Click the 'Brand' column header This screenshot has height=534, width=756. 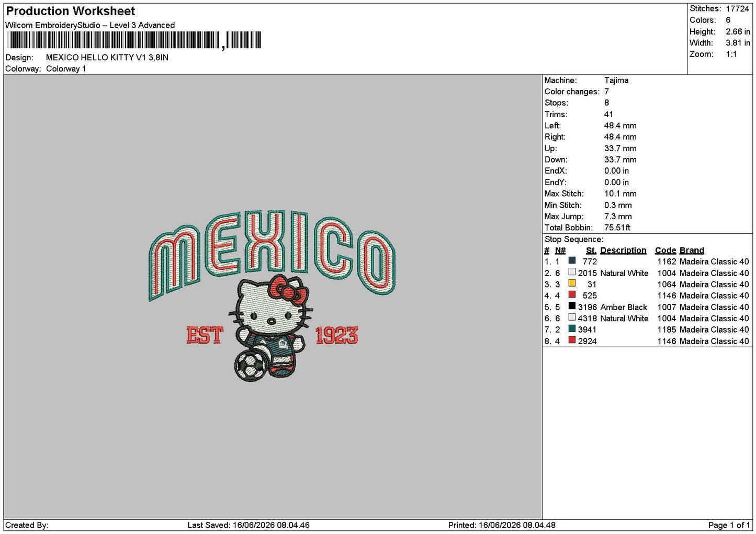[x=692, y=251]
